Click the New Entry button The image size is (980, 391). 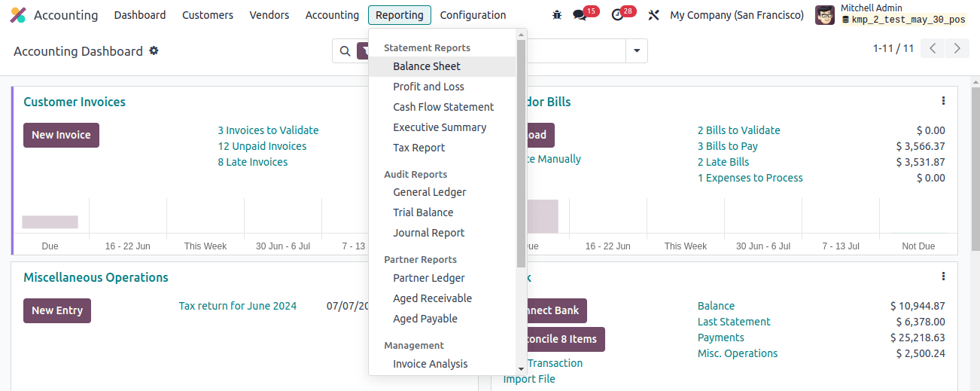[x=57, y=310]
